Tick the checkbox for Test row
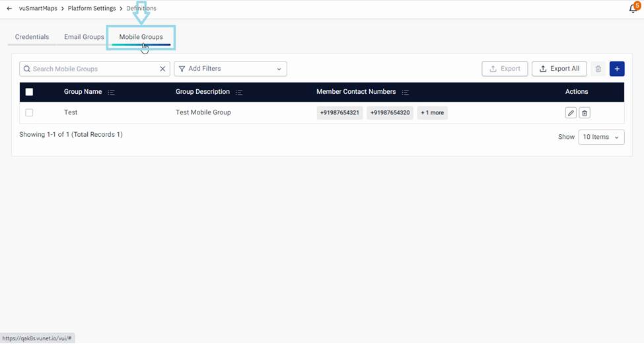This screenshot has width=644, height=345. (29, 113)
